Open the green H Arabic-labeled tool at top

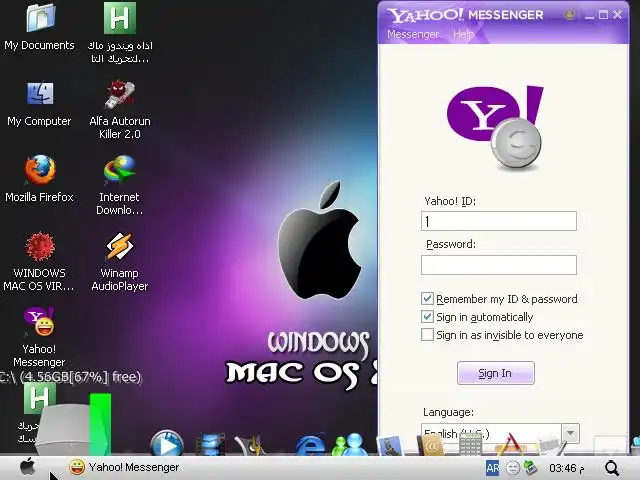pyautogui.click(x=120, y=33)
